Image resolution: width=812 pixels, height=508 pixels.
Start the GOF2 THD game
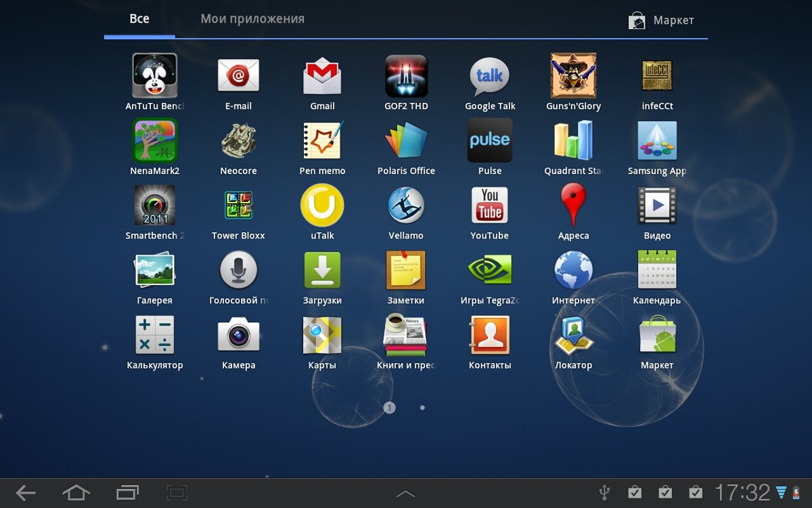[406, 76]
